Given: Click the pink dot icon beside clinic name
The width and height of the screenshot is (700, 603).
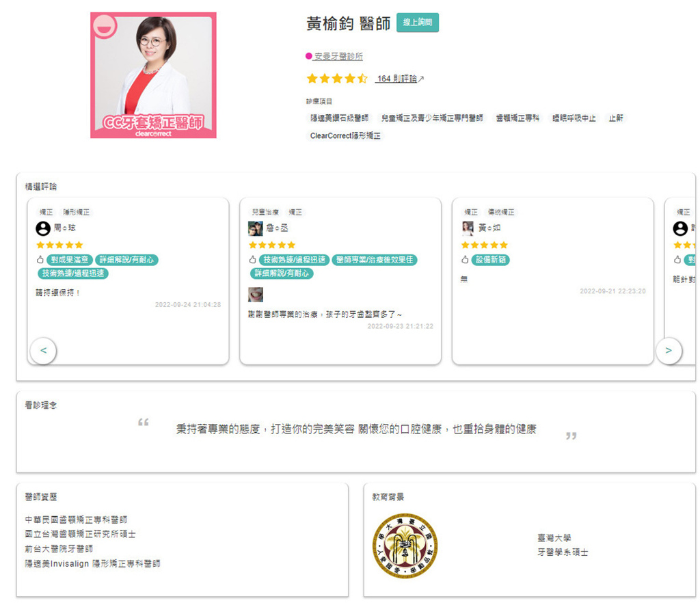Looking at the screenshot, I should [308, 56].
